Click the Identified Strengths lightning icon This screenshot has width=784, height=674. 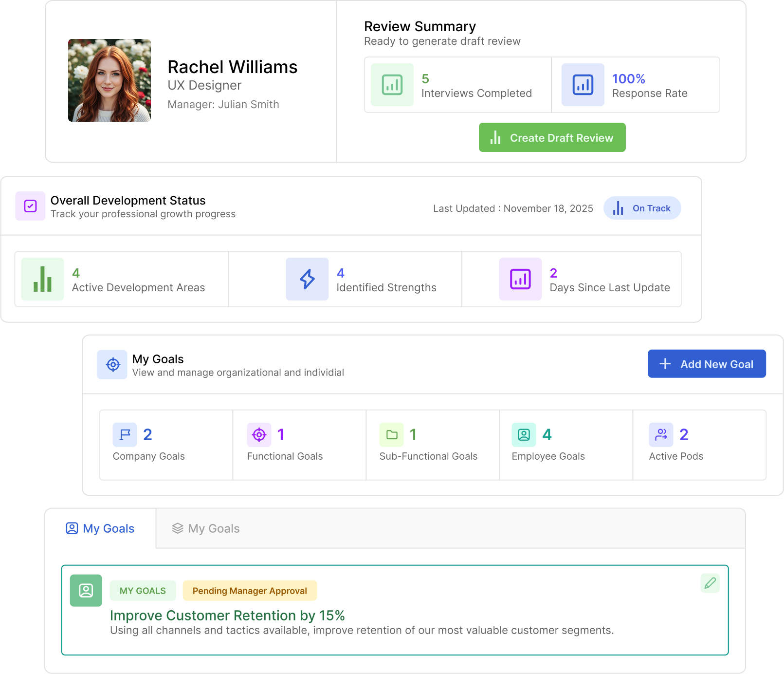307,279
